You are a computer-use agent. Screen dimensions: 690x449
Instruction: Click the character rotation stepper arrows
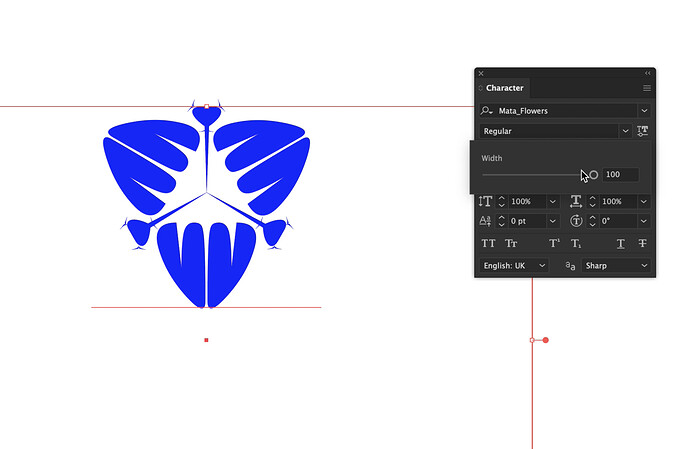pos(592,221)
